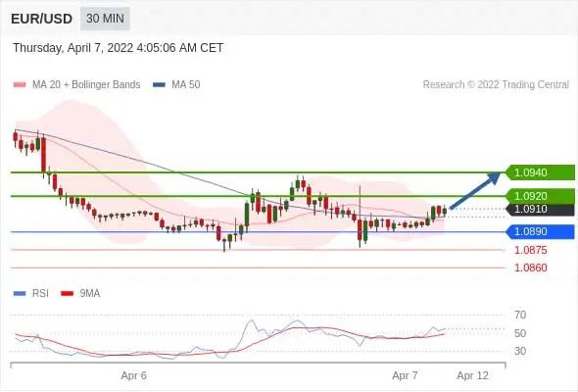Click the 30 MIN timeframe badge
The image size is (578, 392).
point(105,19)
